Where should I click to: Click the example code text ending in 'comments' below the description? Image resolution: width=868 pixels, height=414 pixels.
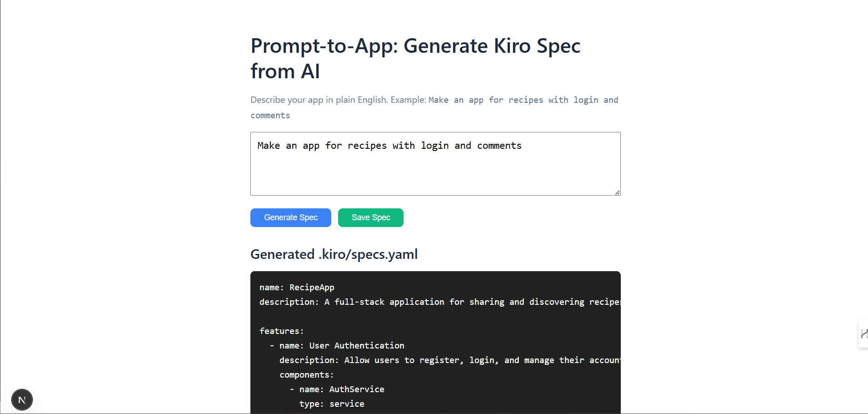434,108
